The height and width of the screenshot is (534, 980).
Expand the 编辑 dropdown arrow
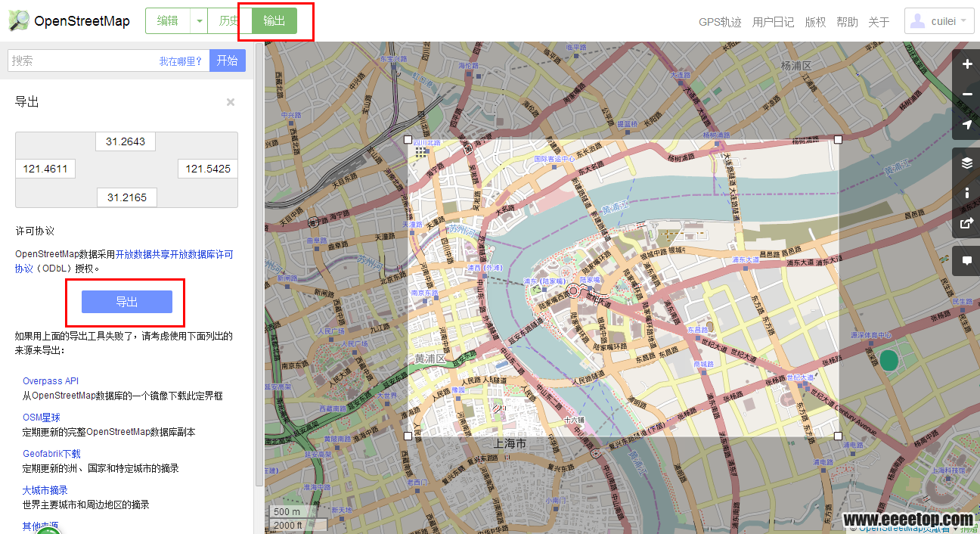[199, 21]
